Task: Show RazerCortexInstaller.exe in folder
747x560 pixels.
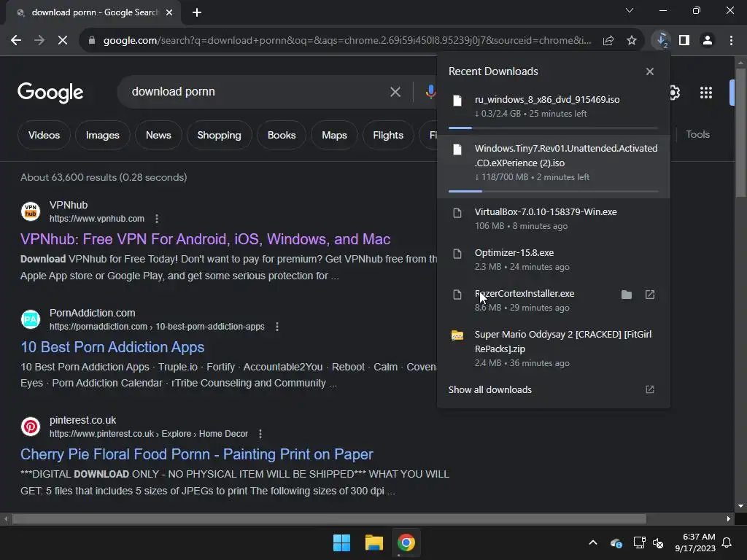Action: pyautogui.click(x=627, y=295)
